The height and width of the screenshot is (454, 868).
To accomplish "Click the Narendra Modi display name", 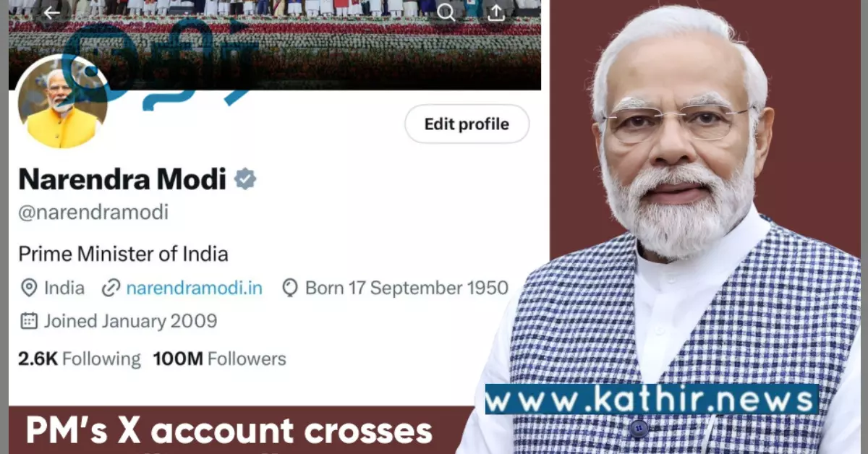I will (x=122, y=179).
